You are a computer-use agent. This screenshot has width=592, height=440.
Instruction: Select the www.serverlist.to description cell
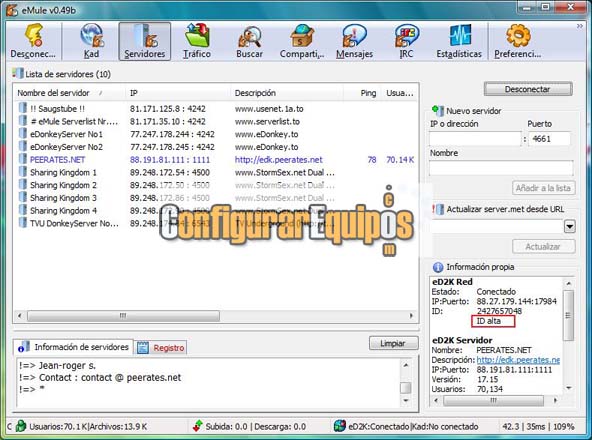[x=267, y=122]
